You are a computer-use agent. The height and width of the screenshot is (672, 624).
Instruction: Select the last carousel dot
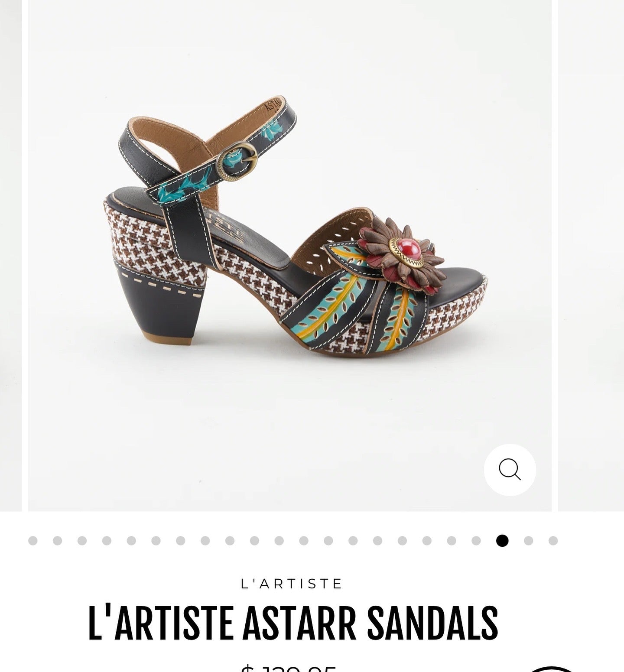[x=553, y=541]
